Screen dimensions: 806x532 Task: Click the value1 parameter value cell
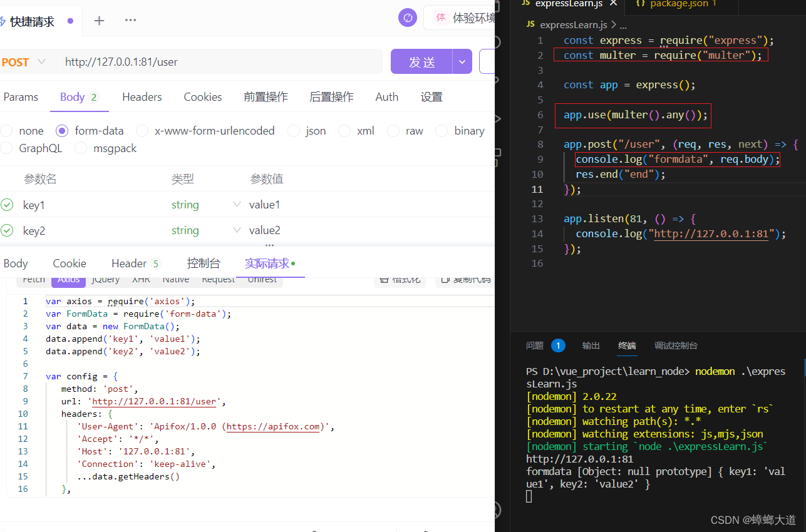tap(264, 205)
